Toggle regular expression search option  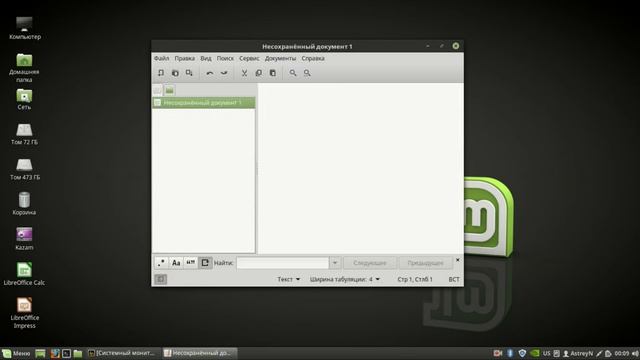[161, 263]
